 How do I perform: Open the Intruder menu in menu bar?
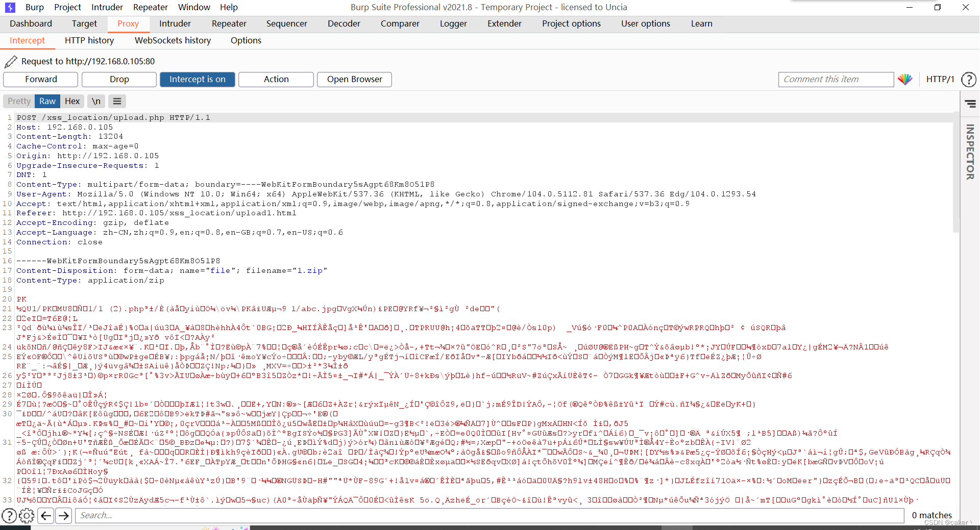pyautogui.click(x=107, y=7)
